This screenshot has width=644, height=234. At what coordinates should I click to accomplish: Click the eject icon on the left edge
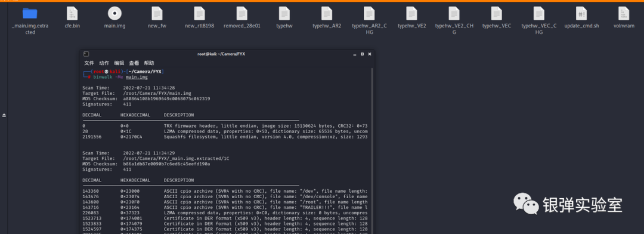pos(4,116)
